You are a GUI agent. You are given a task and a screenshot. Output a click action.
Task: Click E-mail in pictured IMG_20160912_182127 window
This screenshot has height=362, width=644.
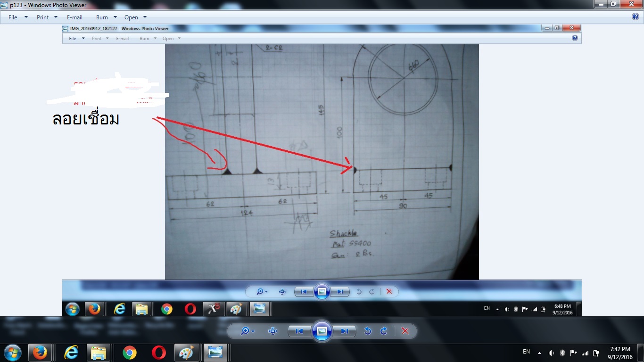pos(123,39)
